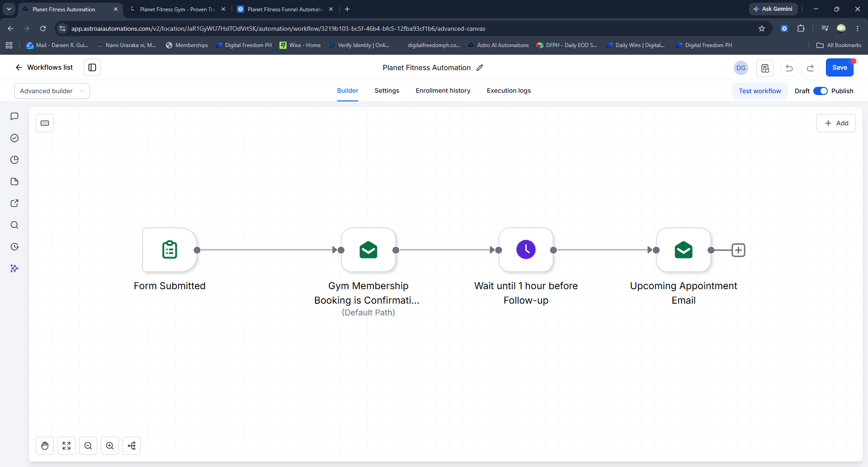This screenshot has width=868, height=467.
Task: Open the Advanced builder dropdown
Action: 52,91
